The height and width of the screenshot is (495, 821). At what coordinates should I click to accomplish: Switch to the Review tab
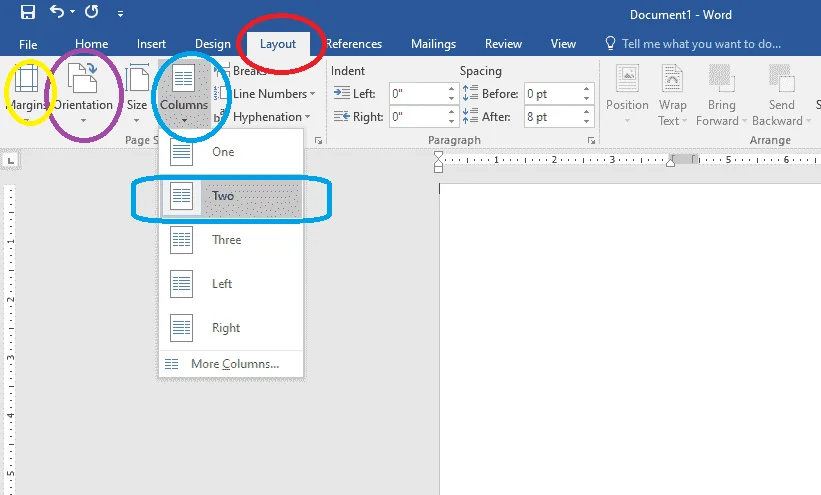point(503,44)
